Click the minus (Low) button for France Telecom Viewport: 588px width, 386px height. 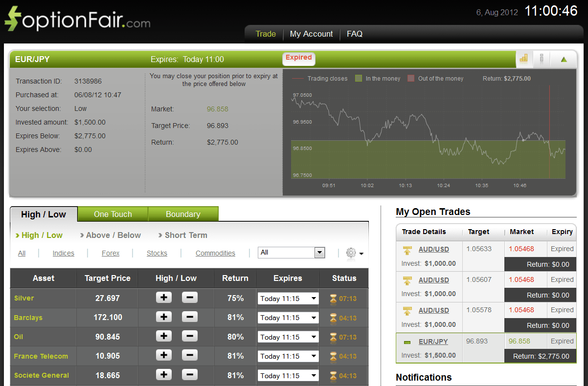point(190,356)
